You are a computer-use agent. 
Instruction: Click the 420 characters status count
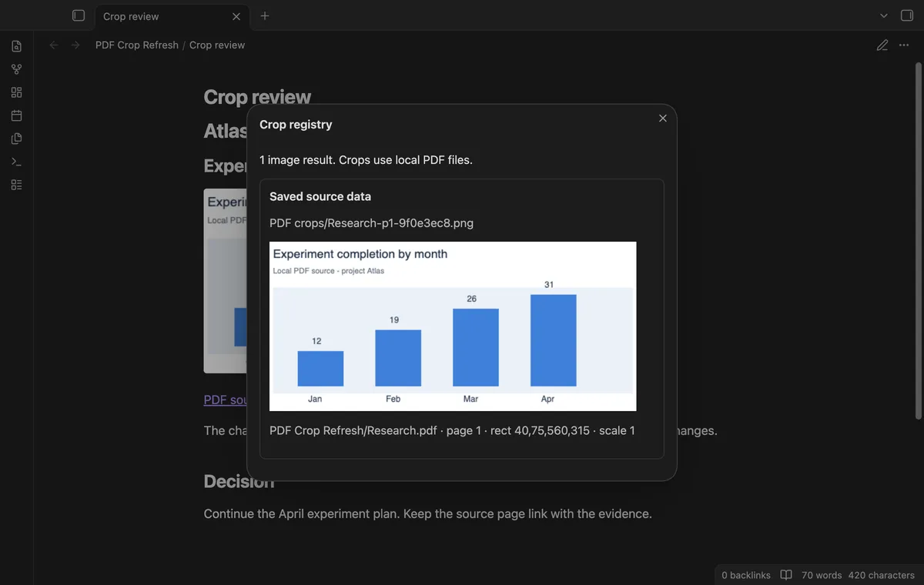[882, 575]
